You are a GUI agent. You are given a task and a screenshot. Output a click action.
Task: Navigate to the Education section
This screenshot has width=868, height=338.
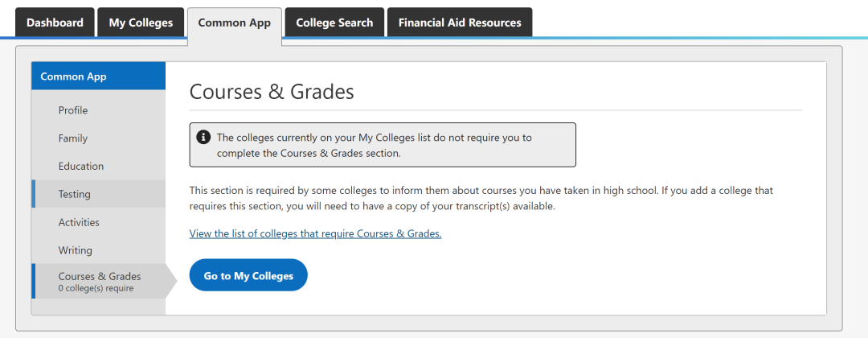81,167
